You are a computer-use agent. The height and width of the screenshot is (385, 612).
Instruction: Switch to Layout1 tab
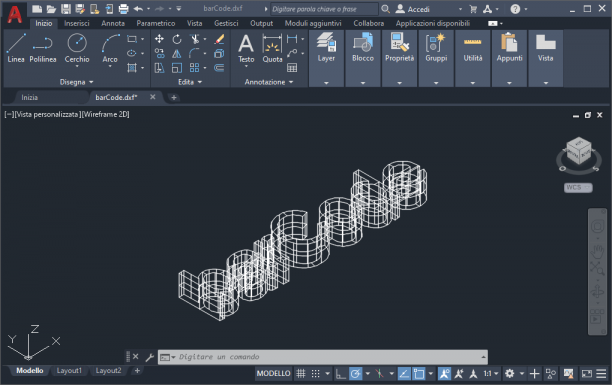[x=69, y=371]
